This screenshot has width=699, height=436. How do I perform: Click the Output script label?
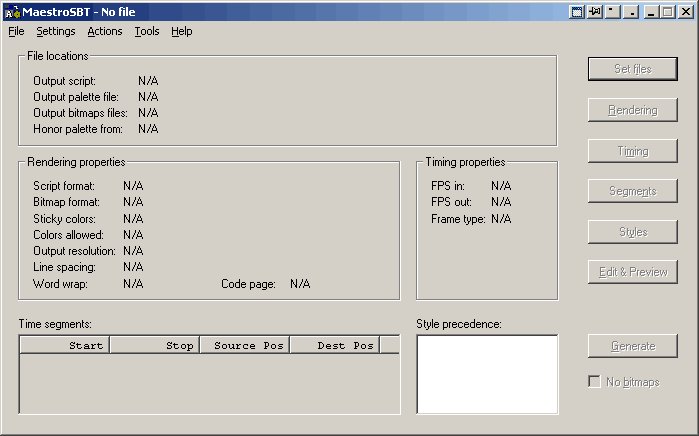coord(64,81)
